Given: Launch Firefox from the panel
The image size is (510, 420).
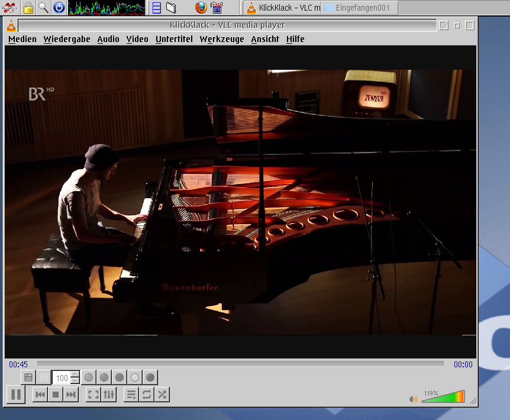Looking at the screenshot, I should click(201, 8).
